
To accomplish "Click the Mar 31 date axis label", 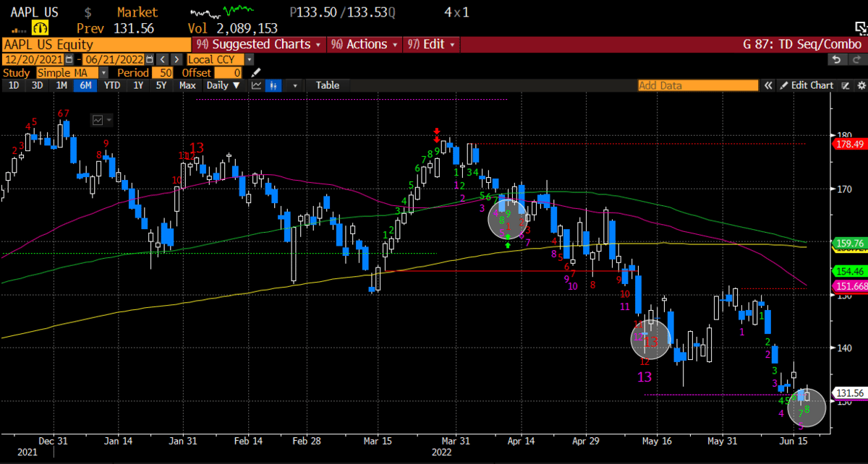I will pos(454,439).
